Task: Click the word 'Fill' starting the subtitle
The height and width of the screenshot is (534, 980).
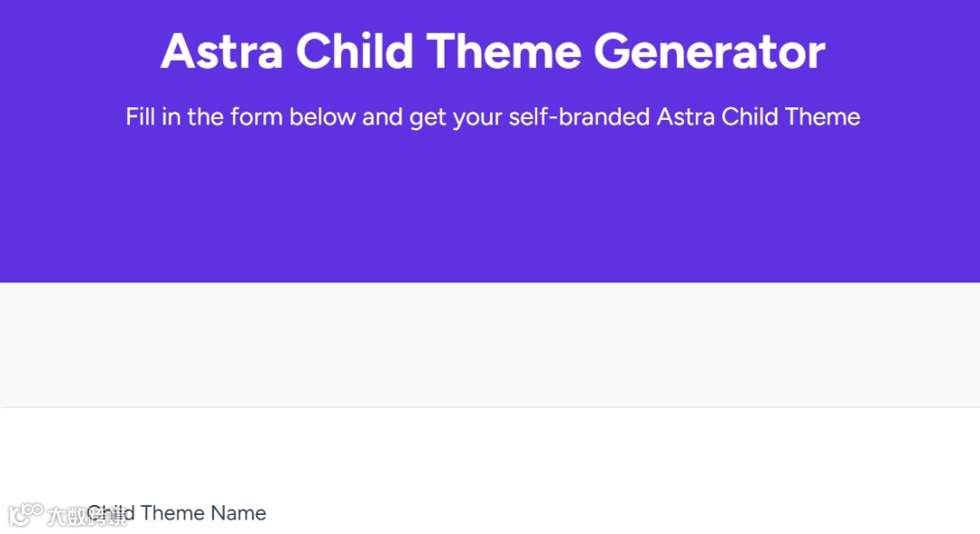Action: [x=141, y=117]
